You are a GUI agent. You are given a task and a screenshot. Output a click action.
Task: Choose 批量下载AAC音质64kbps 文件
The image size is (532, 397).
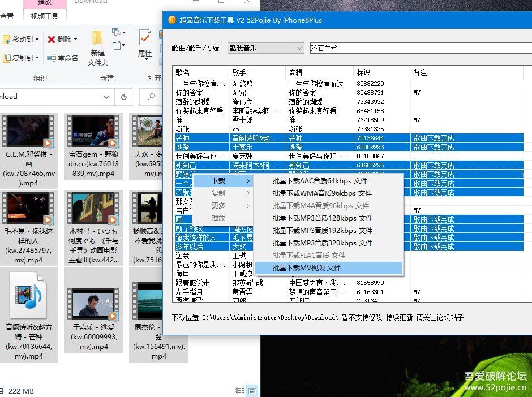point(328,181)
